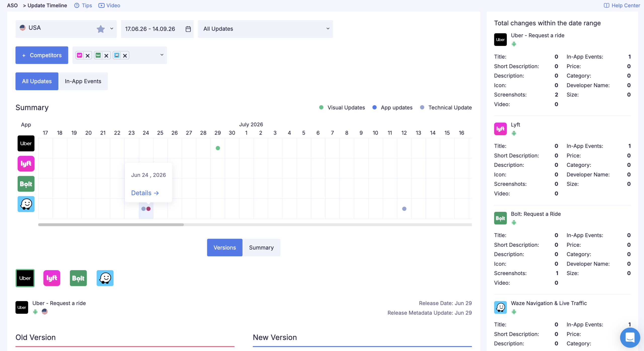Select the Bolt icon in timeline rows
644x351 pixels.
(26, 184)
